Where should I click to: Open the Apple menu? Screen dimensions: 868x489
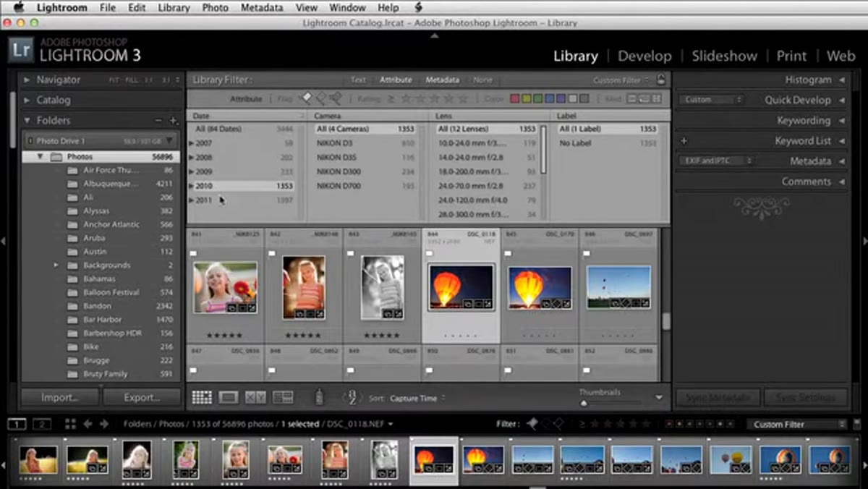(x=19, y=7)
